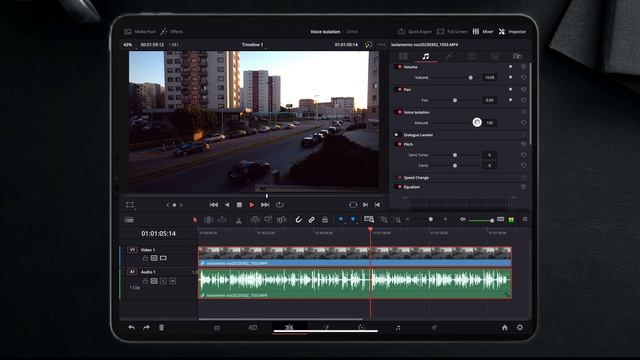Image resolution: width=640 pixels, height=360 pixels.
Task: Click the Semi Tones slider handle
Action: [x=455, y=155]
